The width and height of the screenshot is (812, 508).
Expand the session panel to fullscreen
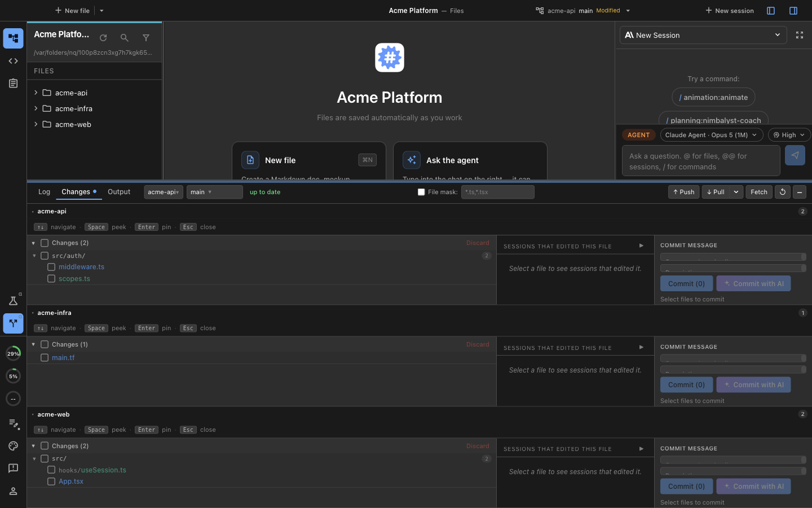[800, 35]
